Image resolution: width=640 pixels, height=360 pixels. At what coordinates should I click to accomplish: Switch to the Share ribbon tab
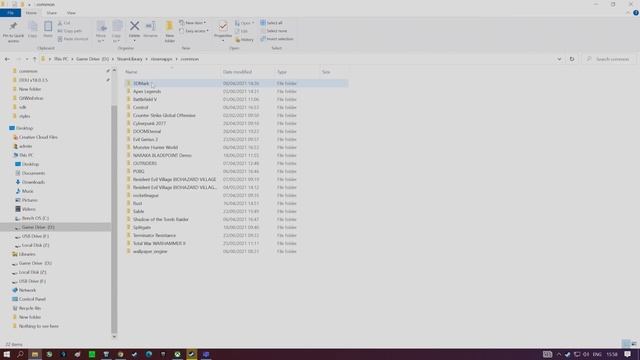coord(51,13)
